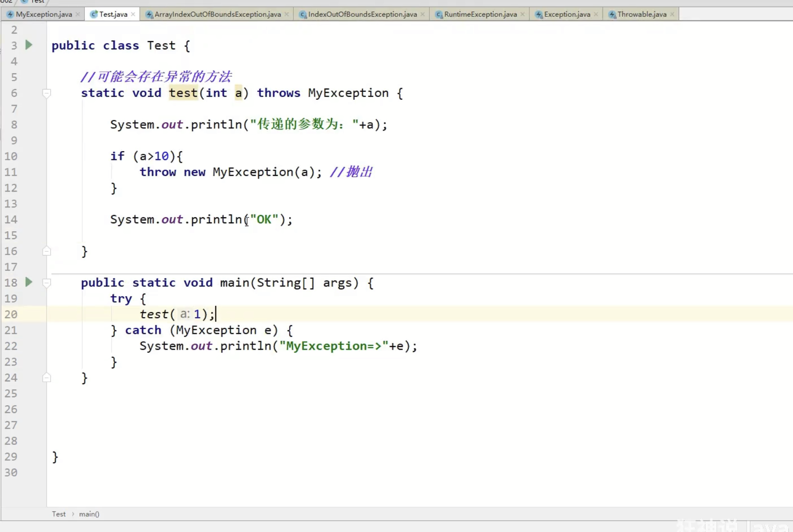793x532 pixels.
Task: Click the MyException type in the throws clause
Action: coord(348,93)
